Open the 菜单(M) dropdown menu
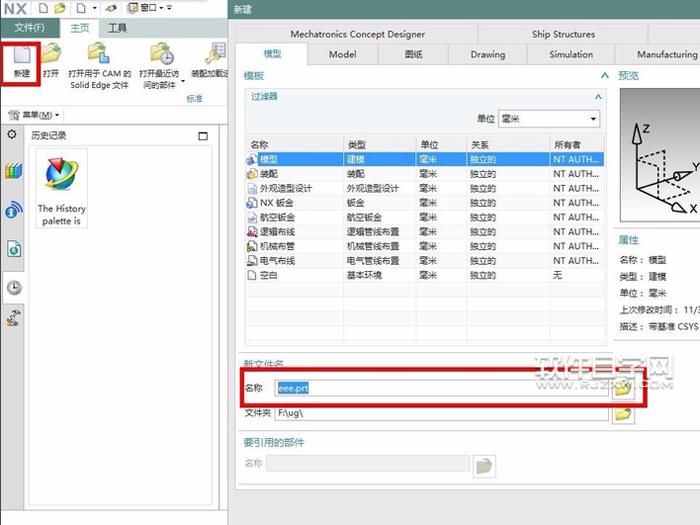700x525 pixels. click(x=33, y=115)
